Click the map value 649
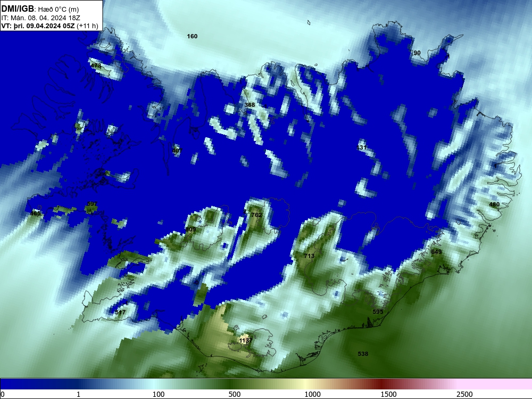This screenshot has height=399, width=532. click(436, 252)
